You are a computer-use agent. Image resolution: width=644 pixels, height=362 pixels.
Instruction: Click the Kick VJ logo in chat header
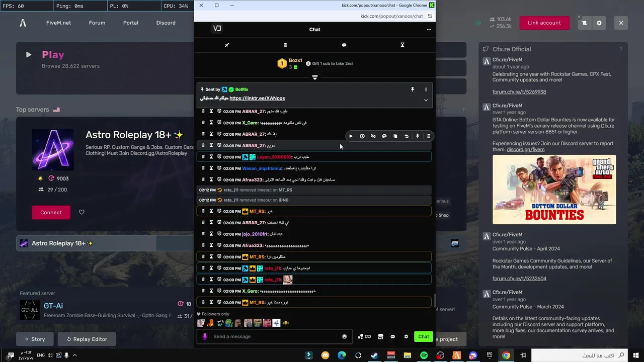click(217, 29)
